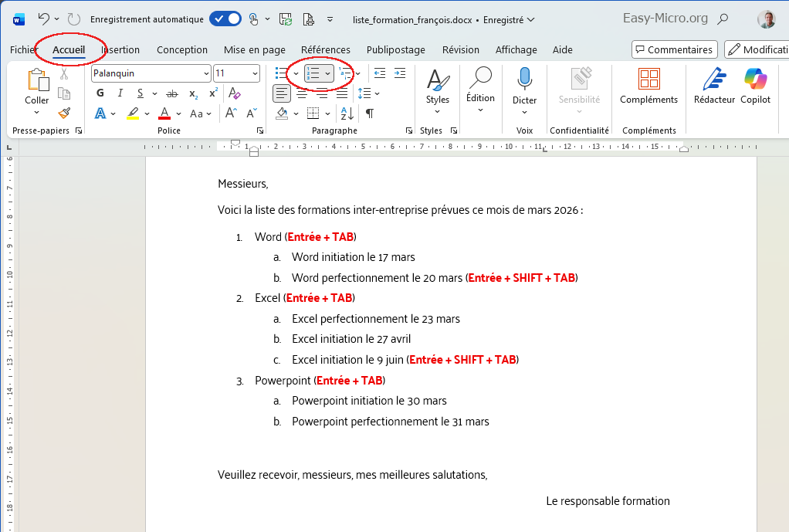Toggle paragraph marks display (¶)
The image size is (789, 532).
coord(370,114)
